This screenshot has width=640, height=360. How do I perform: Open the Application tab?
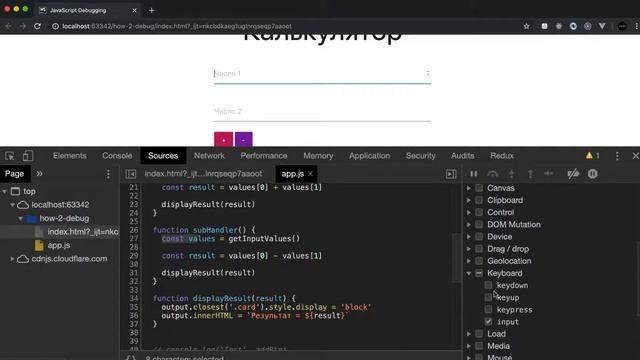pos(369,156)
